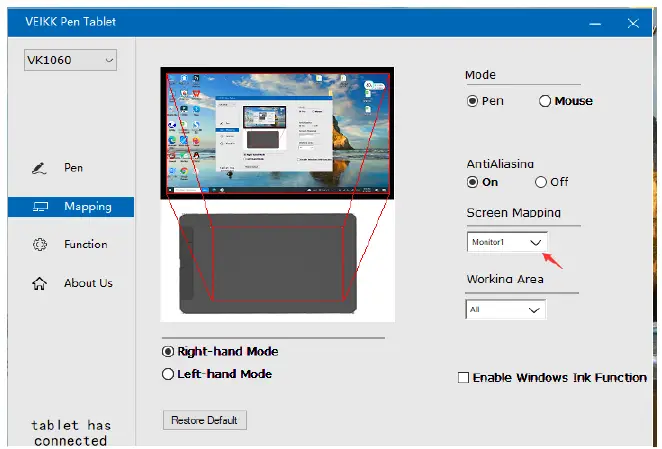662x449 pixels.
Task: Click the Mapping monitor icon
Action: coord(40,207)
